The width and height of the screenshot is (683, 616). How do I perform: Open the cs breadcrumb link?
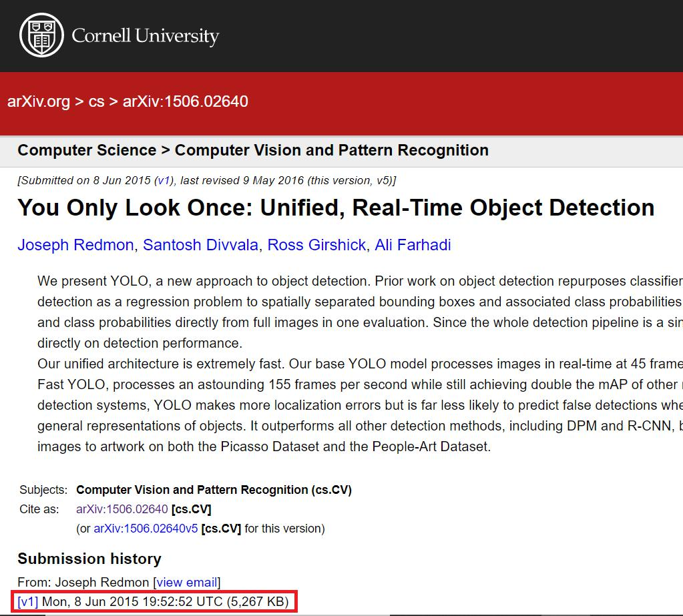coord(96,101)
